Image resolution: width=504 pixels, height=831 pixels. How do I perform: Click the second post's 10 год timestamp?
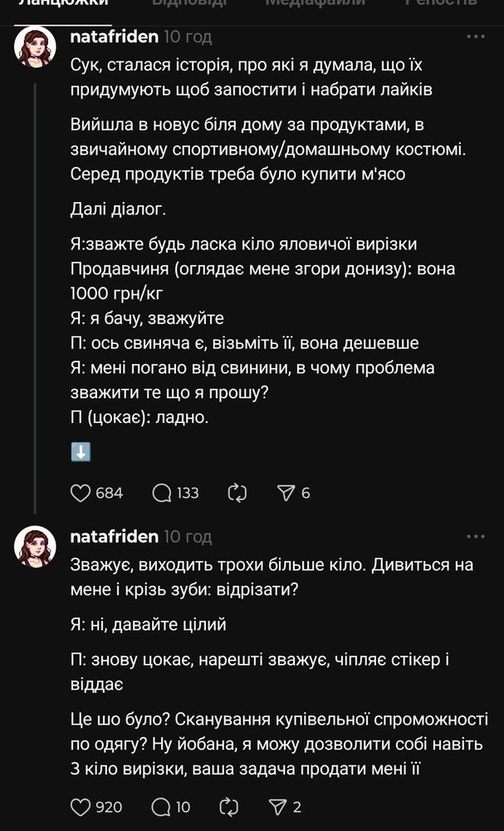click(188, 536)
